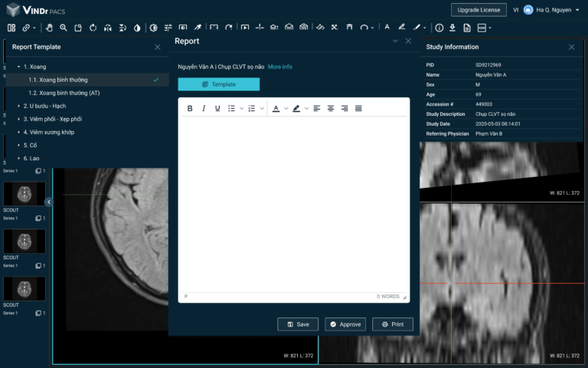
Task: Open the layout grid tool in toolbar
Action: click(x=11, y=28)
